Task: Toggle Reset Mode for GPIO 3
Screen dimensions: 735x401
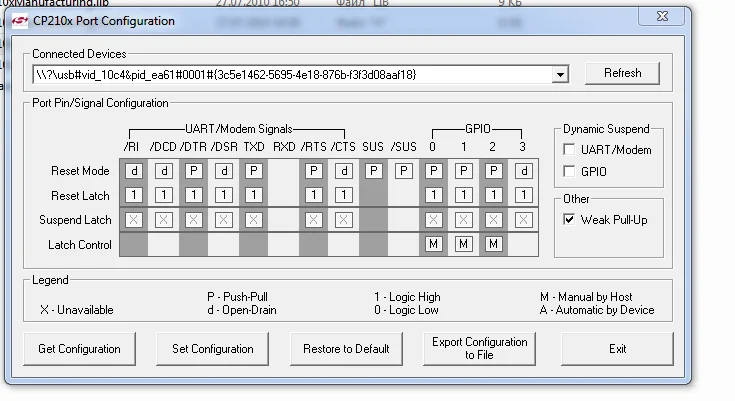Action: click(x=523, y=171)
